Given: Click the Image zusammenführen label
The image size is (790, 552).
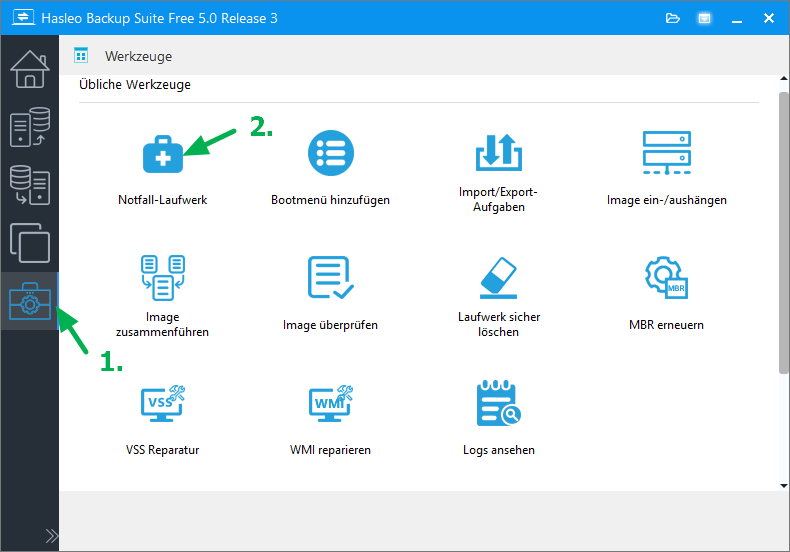Looking at the screenshot, I should click(162, 324).
